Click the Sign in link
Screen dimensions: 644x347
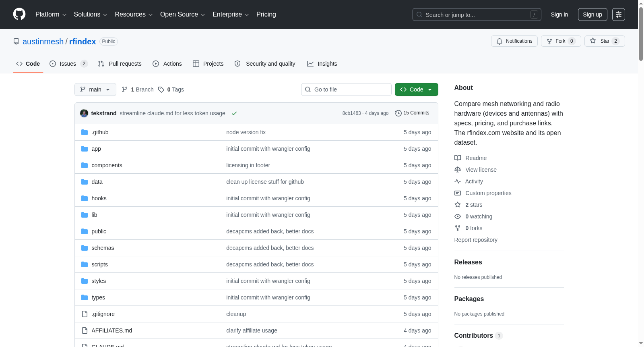tap(559, 15)
